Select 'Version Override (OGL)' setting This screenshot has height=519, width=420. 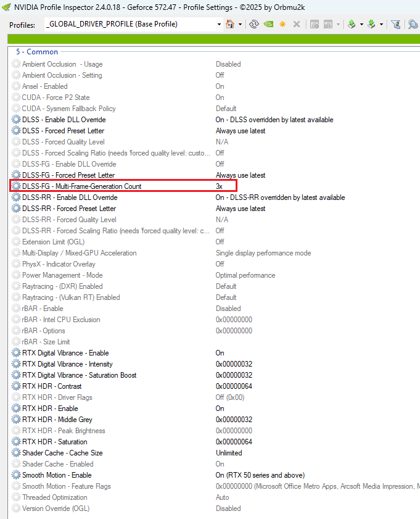(56, 509)
